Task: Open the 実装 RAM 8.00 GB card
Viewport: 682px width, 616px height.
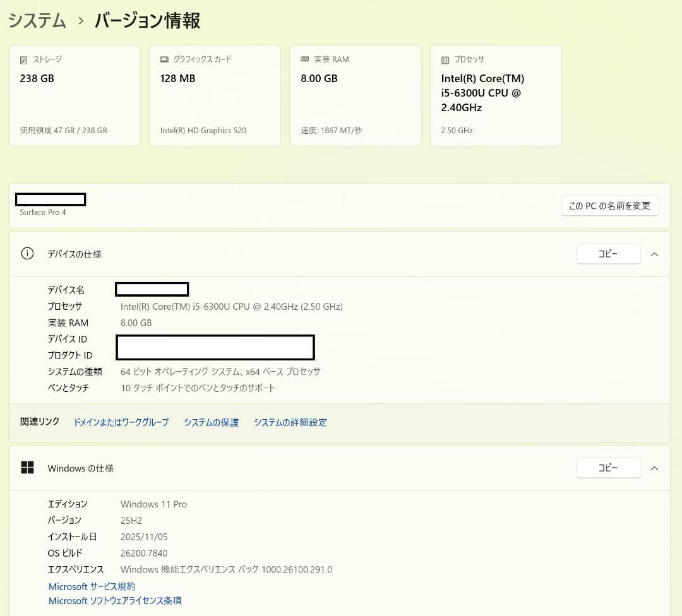Action: click(x=356, y=96)
